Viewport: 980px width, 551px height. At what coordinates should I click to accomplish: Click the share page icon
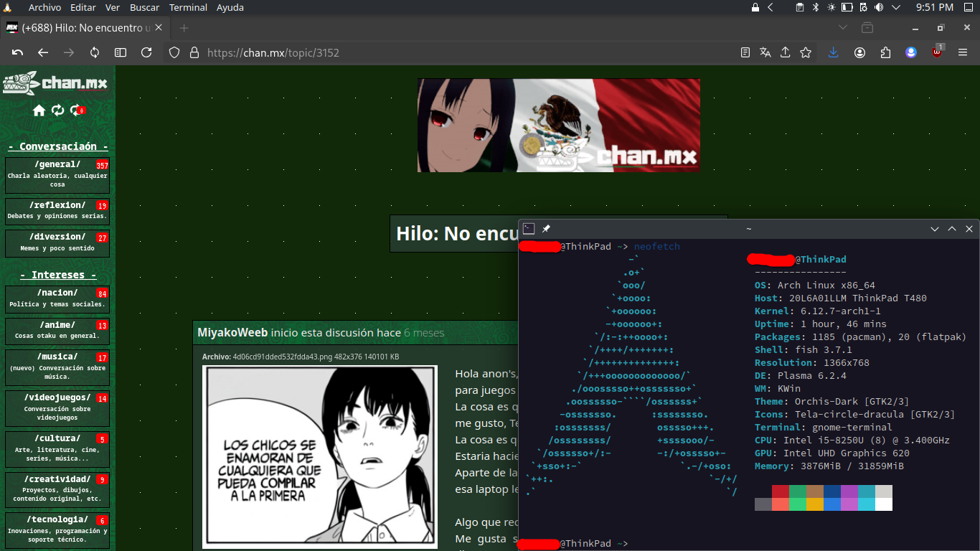pos(786,52)
